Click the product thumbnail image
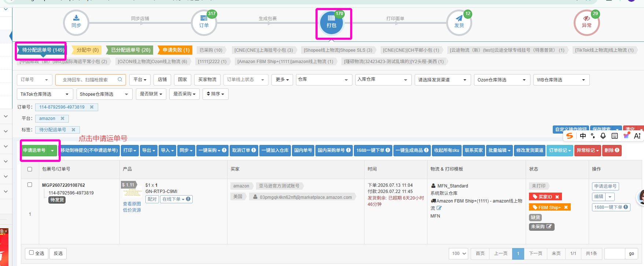Screen dimensions: 644x266 click(x=132, y=191)
